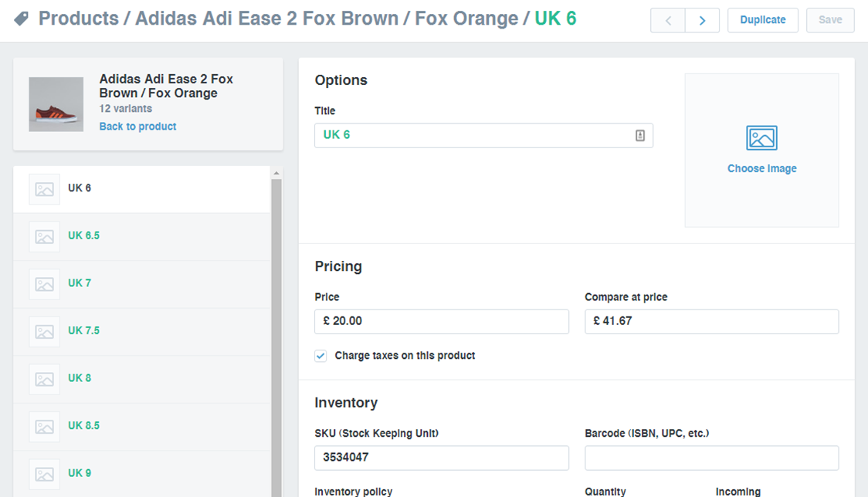Image resolution: width=868 pixels, height=497 pixels.
Task: Toggle Charge taxes on this product
Action: [x=320, y=356]
